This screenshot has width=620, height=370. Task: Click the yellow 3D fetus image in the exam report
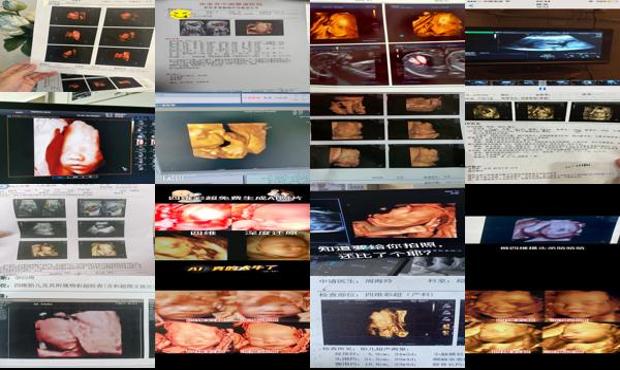point(387,323)
